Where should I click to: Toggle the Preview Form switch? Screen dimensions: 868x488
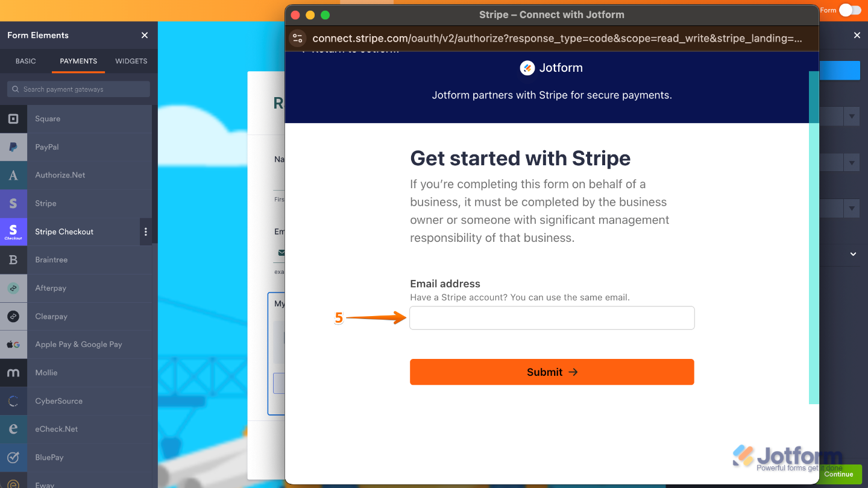tap(850, 10)
